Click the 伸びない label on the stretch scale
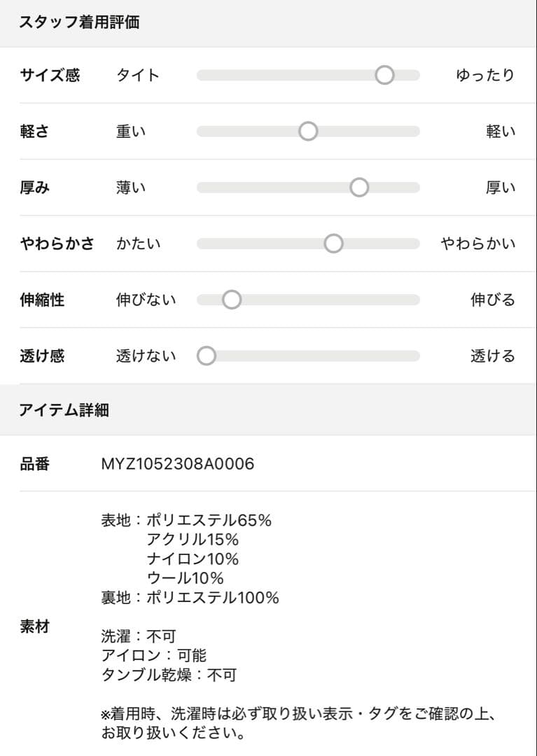Screen dimensions: 537x756 pos(144,300)
